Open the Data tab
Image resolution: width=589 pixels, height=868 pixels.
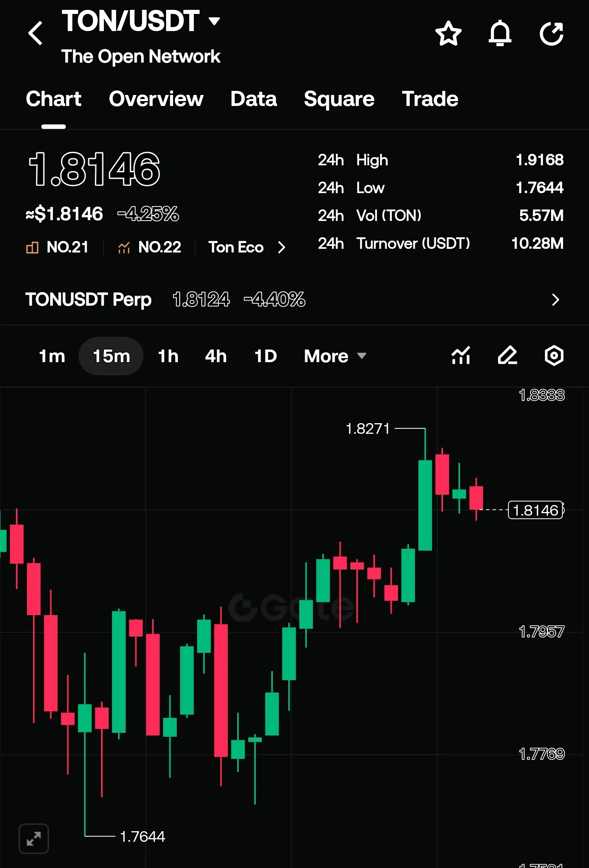click(254, 99)
